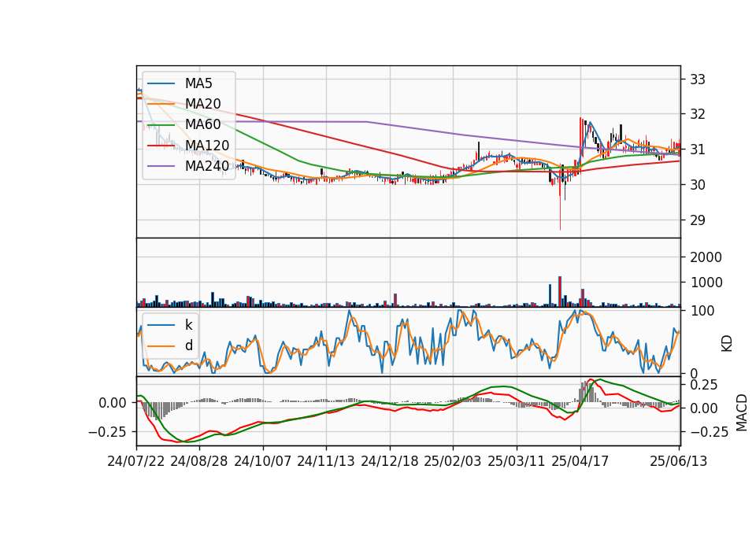The image size is (756, 543).
Task: Click the MA20 legend label
Action: pos(202,104)
